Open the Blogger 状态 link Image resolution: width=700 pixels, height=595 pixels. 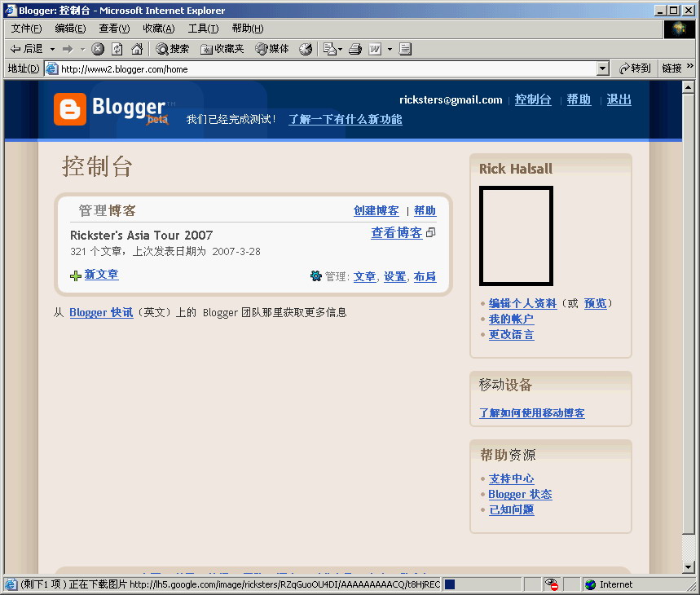pyautogui.click(x=520, y=494)
